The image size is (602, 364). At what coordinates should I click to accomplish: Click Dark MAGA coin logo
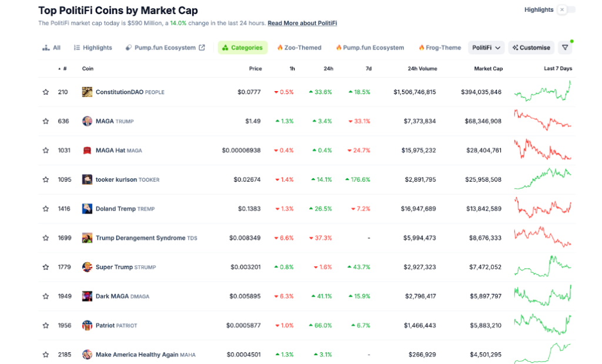(x=87, y=296)
